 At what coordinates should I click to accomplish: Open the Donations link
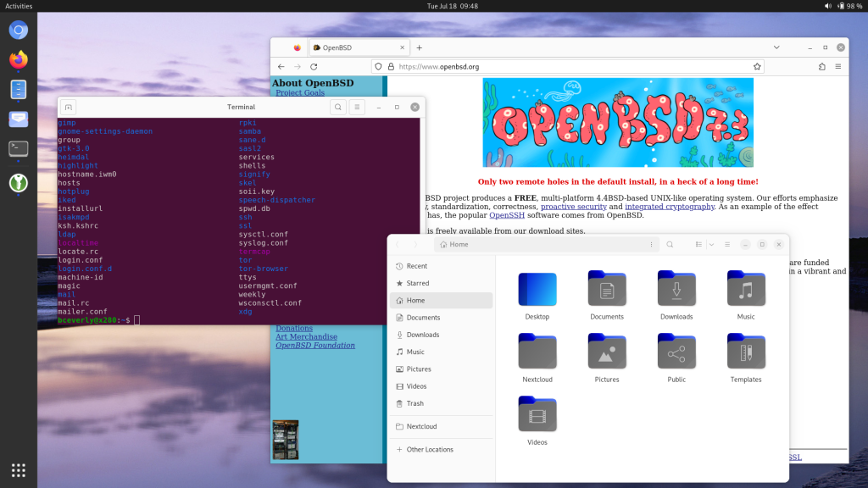[294, 328]
